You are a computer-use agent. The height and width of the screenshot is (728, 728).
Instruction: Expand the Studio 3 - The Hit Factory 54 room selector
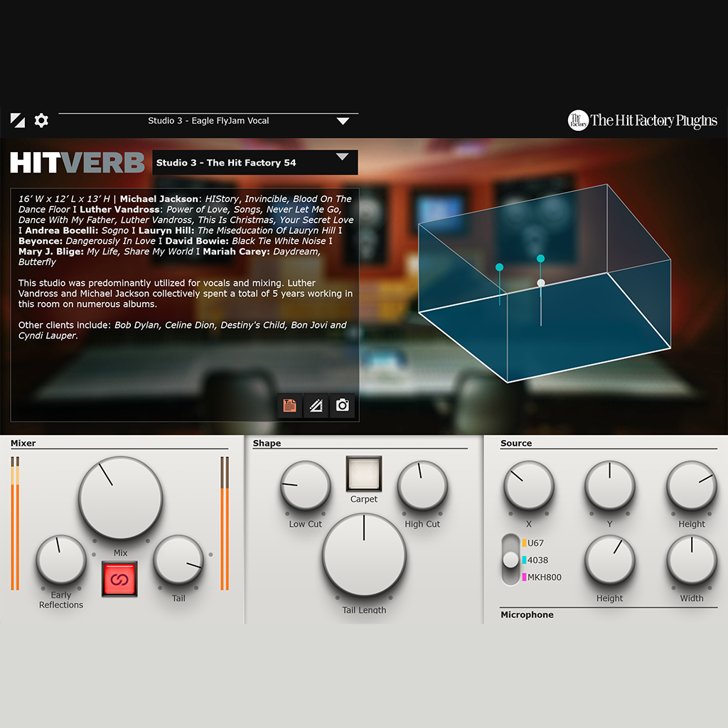[x=255, y=163]
